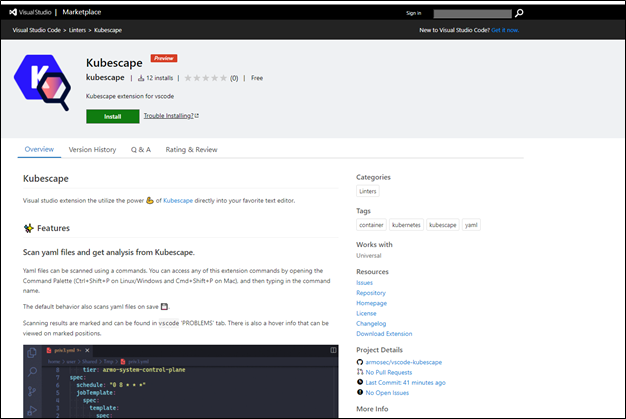
Task: Open the License resource link
Action: 366,313
